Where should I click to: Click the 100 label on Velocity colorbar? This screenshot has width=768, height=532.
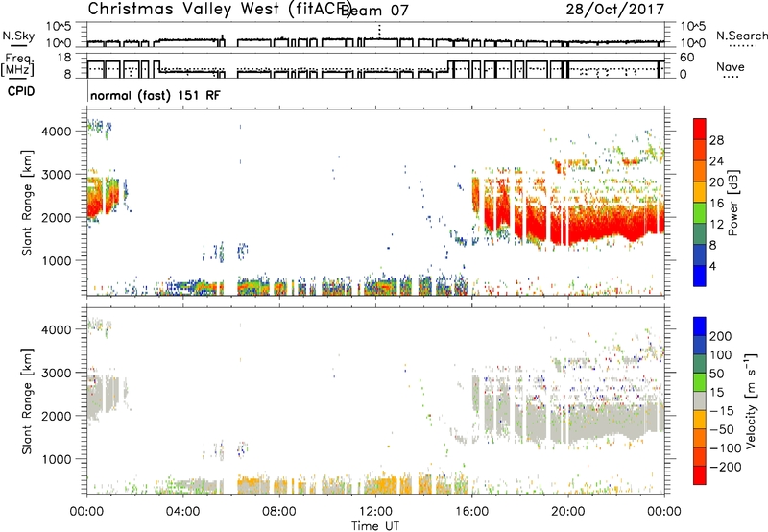[x=721, y=354]
